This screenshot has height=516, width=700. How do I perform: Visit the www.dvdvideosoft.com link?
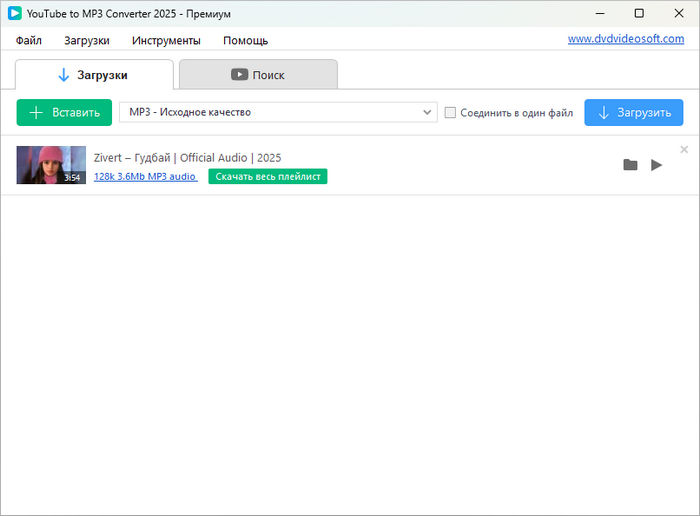point(626,39)
